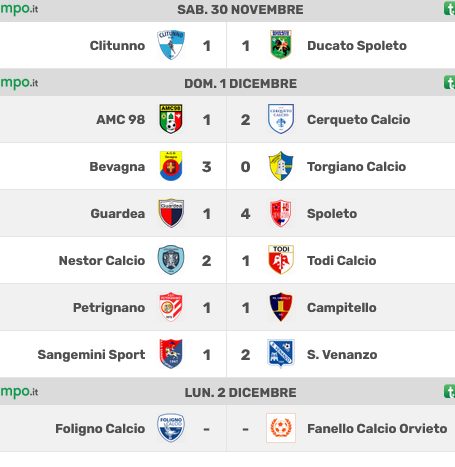Image resolution: width=455 pixels, height=467 pixels.
Task: Click the Clitunno team crest
Action: (171, 45)
